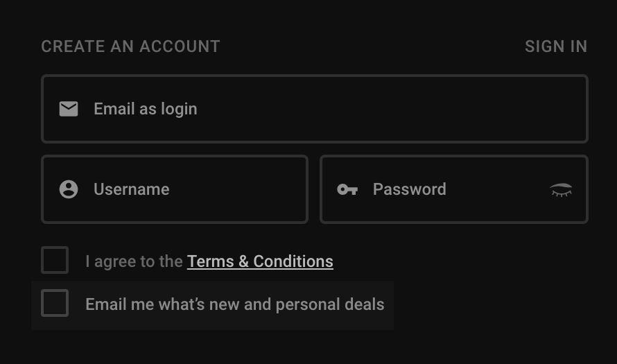The height and width of the screenshot is (364, 617).
Task: Click the "Password" placeholder text
Action: pyautogui.click(x=410, y=189)
